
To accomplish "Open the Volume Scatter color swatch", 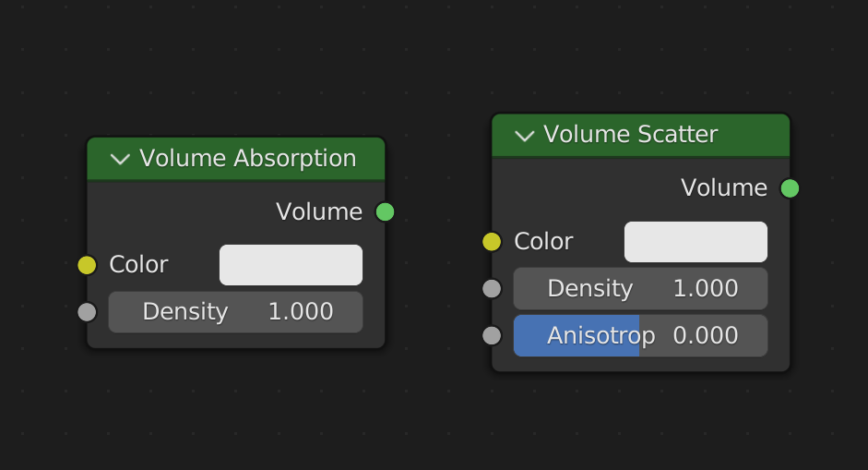I will click(x=696, y=242).
